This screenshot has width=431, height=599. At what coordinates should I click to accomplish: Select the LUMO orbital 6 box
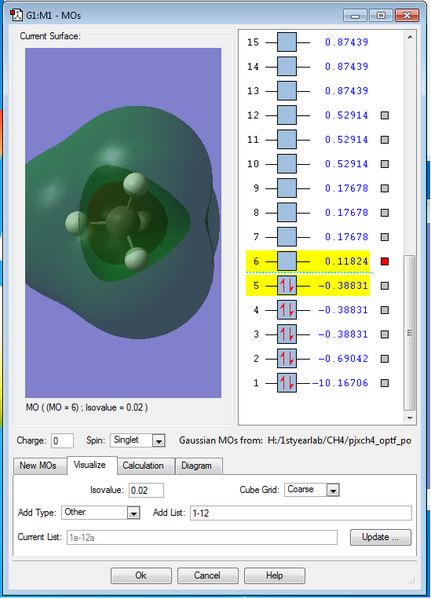coord(287,261)
